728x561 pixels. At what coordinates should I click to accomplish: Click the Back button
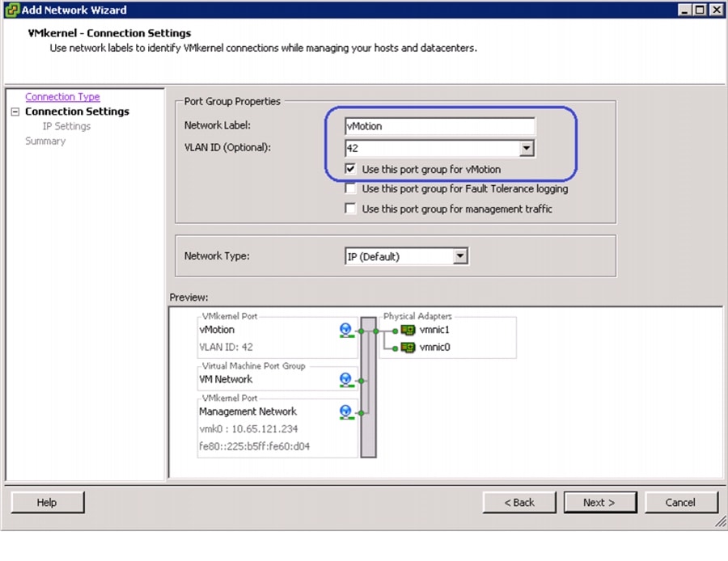(519, 503)
